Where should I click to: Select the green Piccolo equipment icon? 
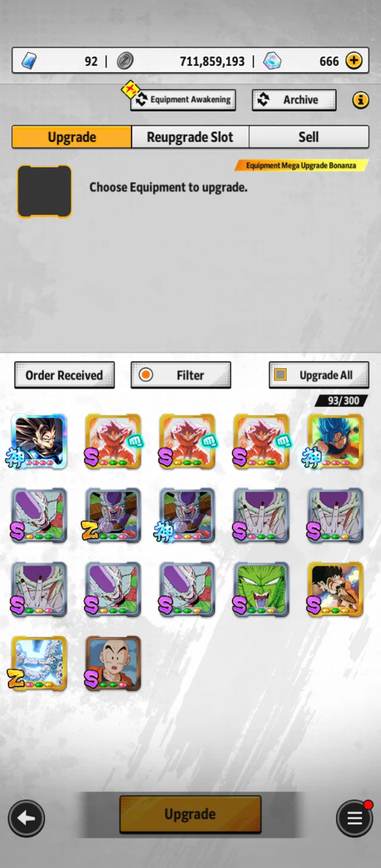pyautogui.click(x=261, y=589)
